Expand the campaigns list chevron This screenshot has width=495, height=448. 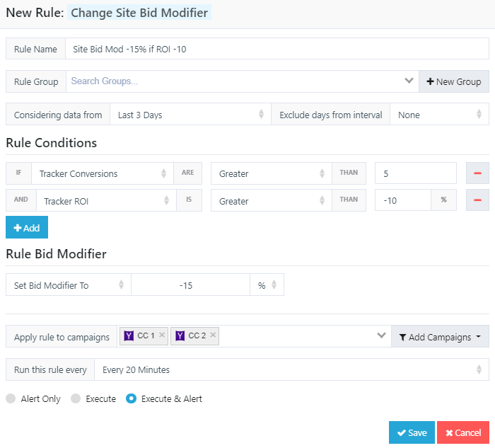pyautogui.click(x=381, y=335)
